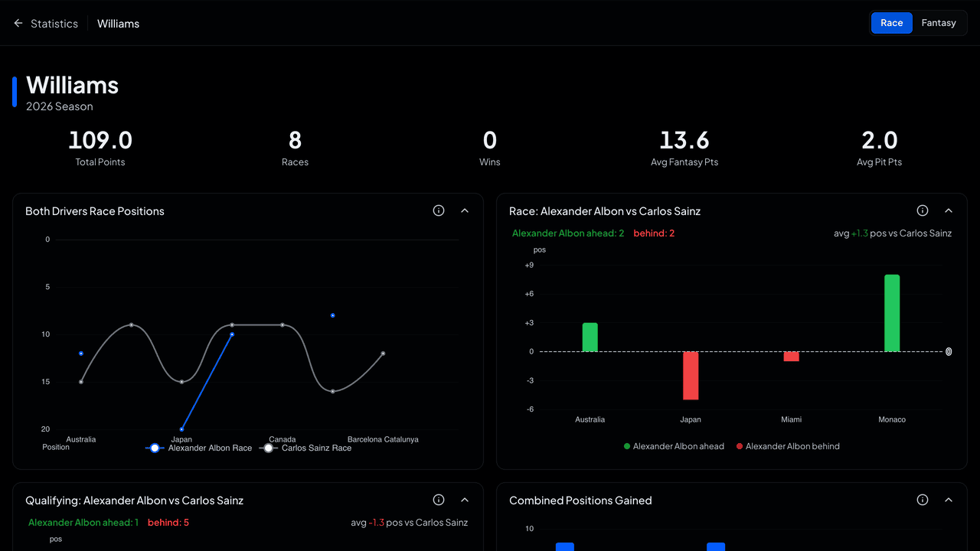The width and height of the screenshot is (980, 551).
Task: Toggle Alexander Albon Race legend marker
Action: coord(155,448)
